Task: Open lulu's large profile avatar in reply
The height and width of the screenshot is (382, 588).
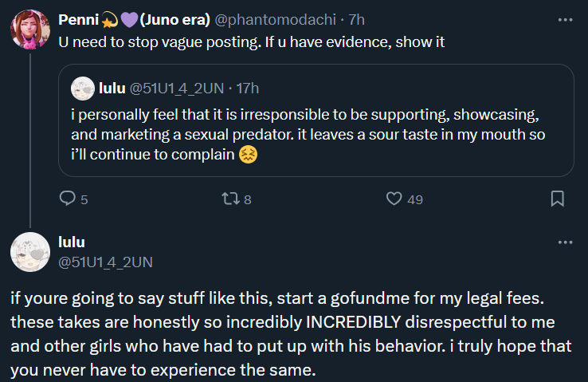Action: (30, 251)
